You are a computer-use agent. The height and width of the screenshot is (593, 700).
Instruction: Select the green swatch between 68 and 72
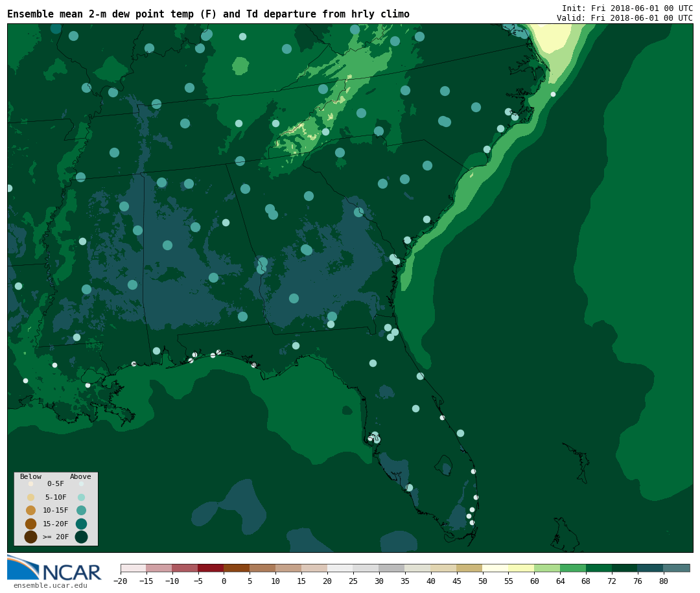click(x=599, y=568)
